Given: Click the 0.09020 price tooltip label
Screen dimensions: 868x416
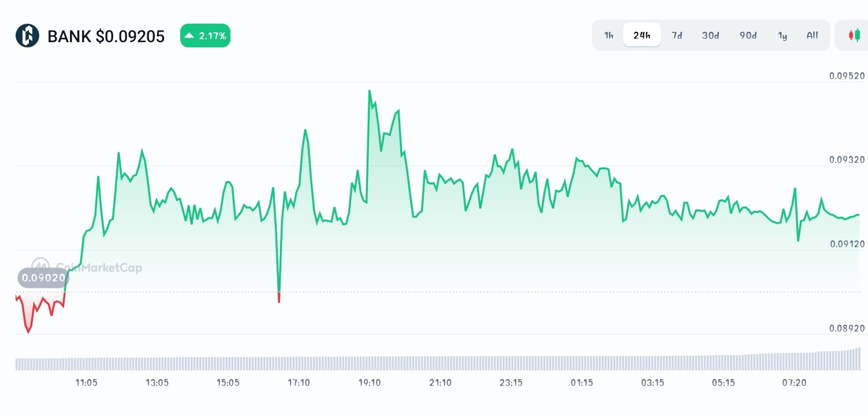Looking at the screenshot, I should point(43,278).
